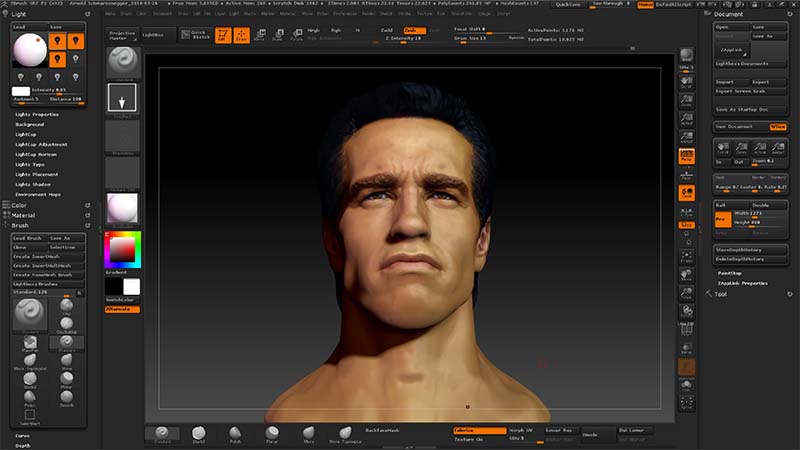Open the Preferences menu in top menu bar

tap(345, 14)
